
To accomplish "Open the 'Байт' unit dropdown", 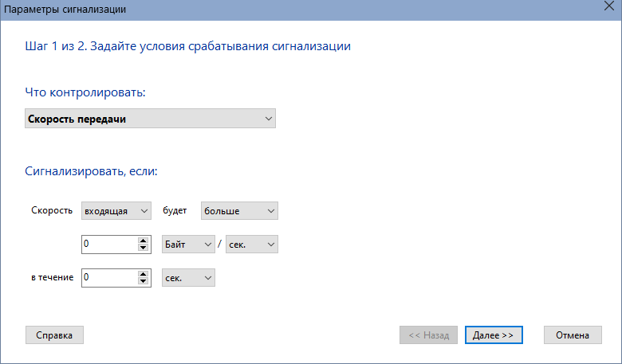I will tap(188, 245).
